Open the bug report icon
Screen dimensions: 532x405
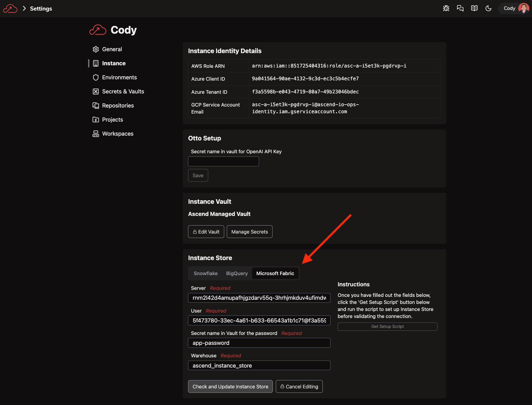pyautogui.click(x=446, y=8)
